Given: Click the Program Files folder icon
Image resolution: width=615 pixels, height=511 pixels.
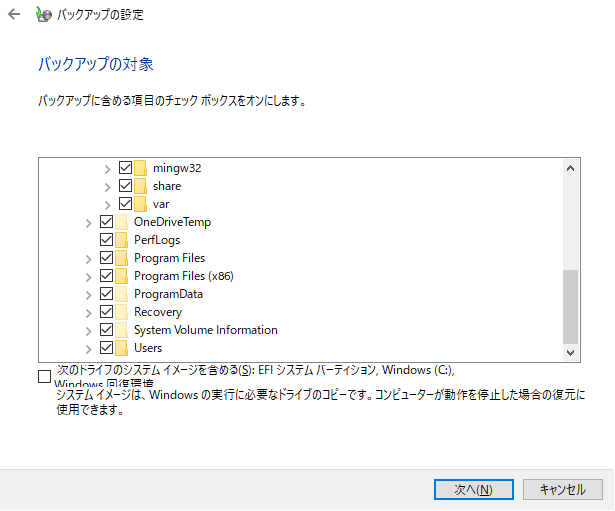Looking at the screenshot, I should (x=121, y=258).
